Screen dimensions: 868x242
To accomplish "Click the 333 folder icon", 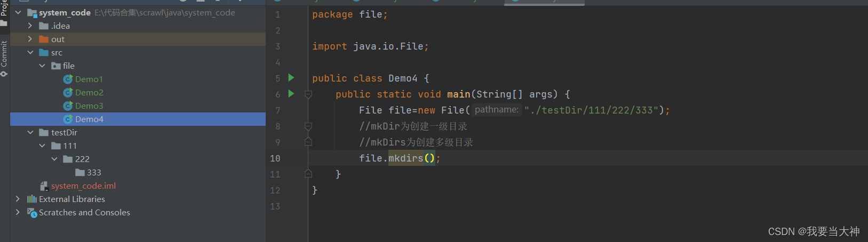I will [x=80, y=172].
